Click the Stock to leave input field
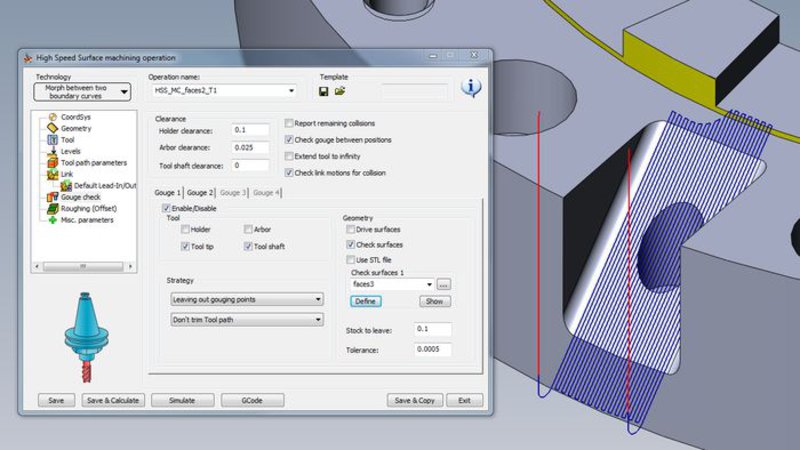 click(x=426, y=329)
